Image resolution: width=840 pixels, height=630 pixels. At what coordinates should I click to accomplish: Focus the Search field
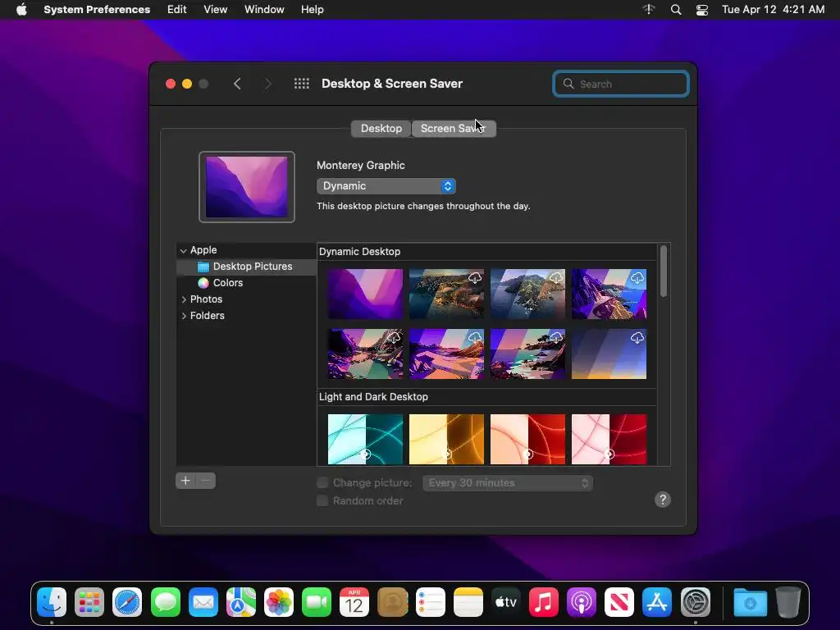(x=621, y=84)
